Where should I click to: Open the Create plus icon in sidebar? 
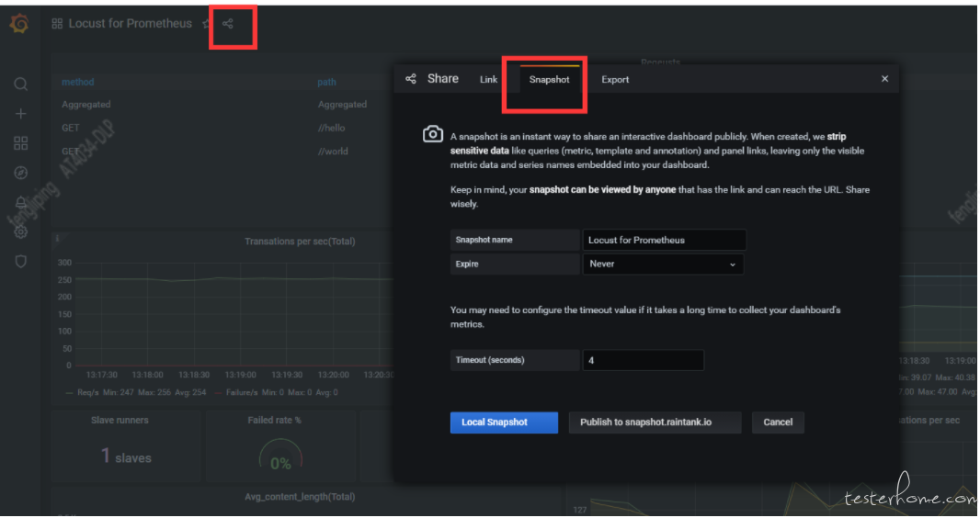(x=20, y=114)
